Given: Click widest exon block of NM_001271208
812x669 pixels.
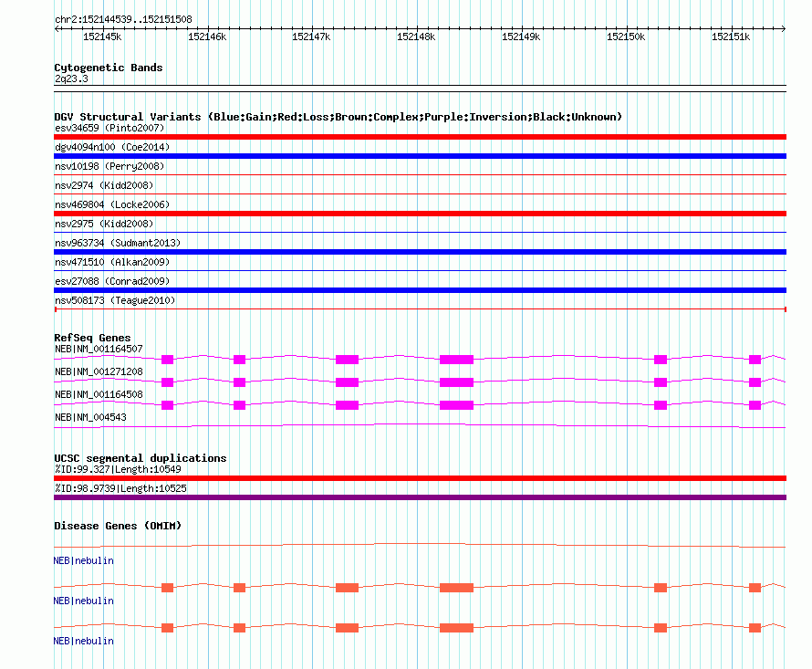Looking at the screenshot, I should 456,382.
